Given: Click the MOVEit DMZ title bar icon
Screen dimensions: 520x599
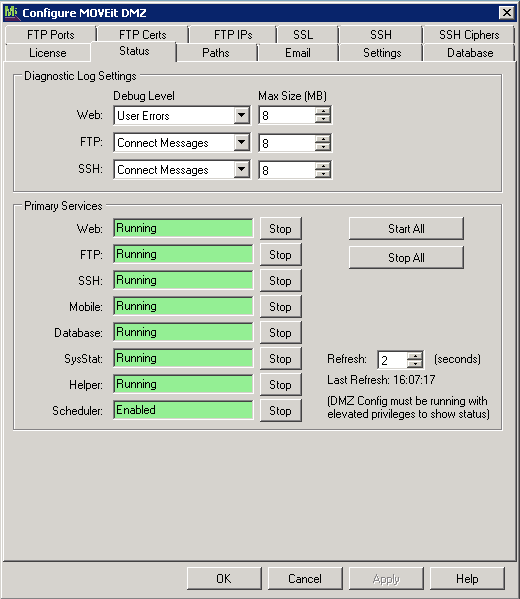Looking at the screenshot, I should (x=11, y=13).
